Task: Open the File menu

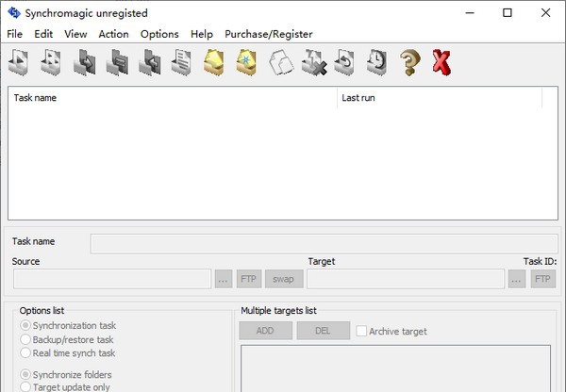Action: click(x=15, y=34)
